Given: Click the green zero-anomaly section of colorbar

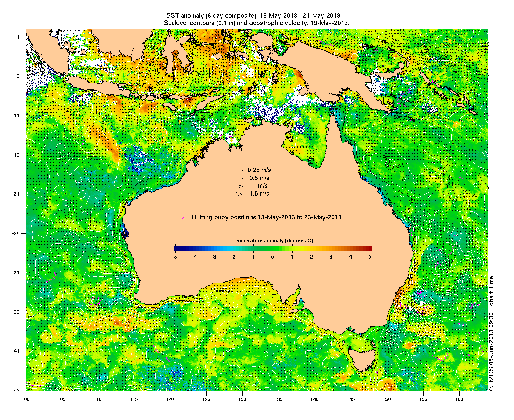Looking at the screenshot, I should [273, 249].
